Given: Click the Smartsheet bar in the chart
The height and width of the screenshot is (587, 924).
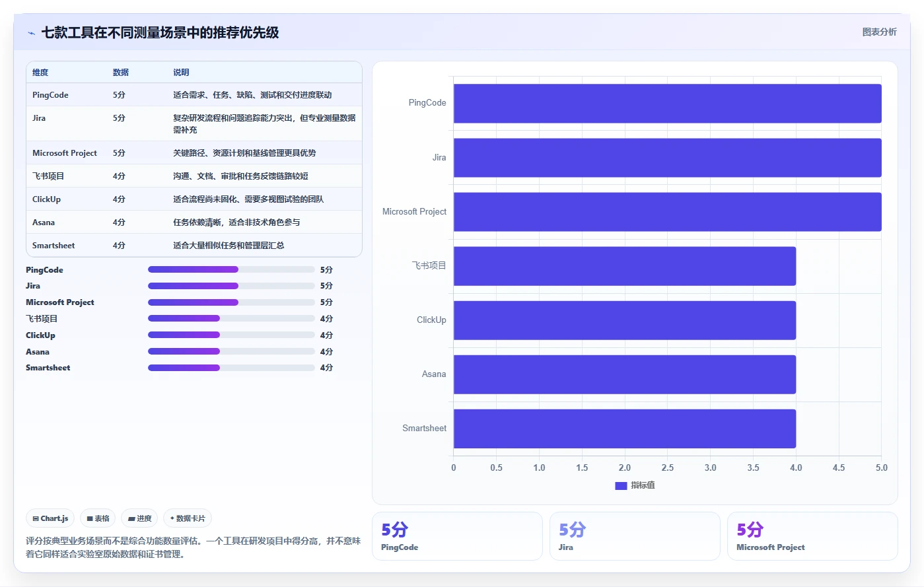Looking at the screenshot, I should coord(625,429).
